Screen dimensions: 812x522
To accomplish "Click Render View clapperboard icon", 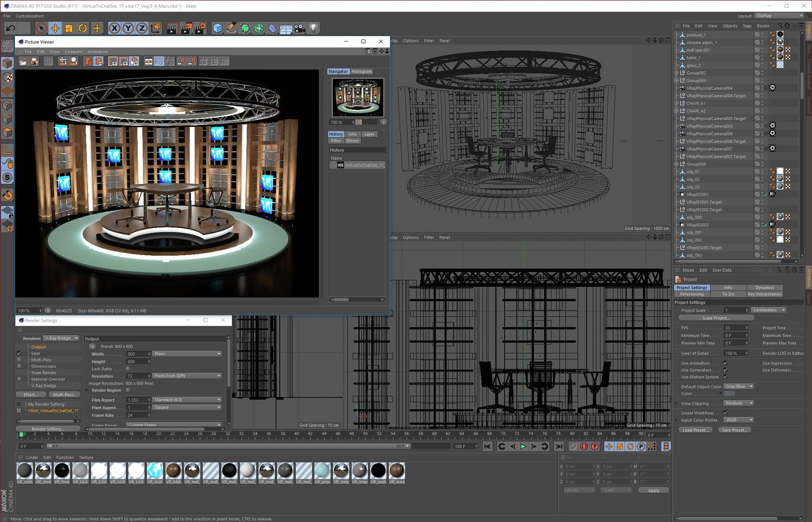I will (172, 29).
